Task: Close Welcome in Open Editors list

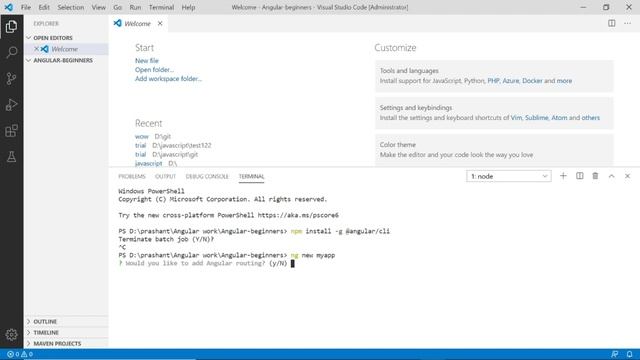Action: tap(36, 49)
